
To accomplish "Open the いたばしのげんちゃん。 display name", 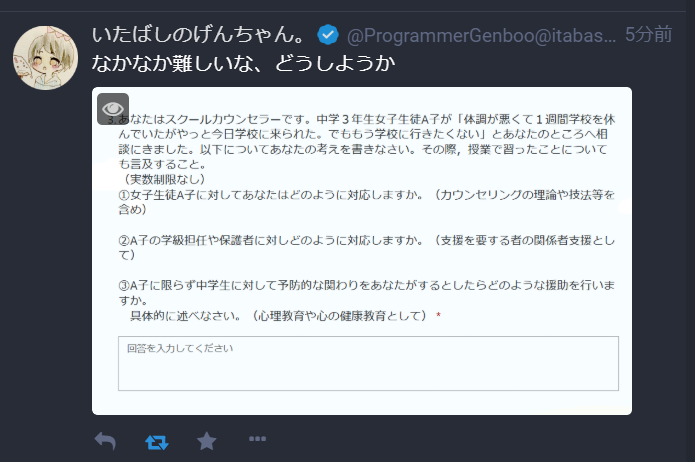I will [x=199, y=35].
